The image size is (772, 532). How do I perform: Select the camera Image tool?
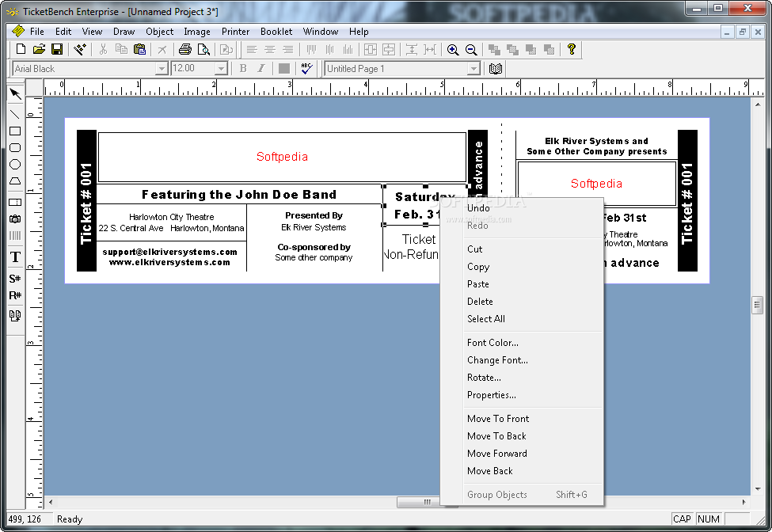(x=15, y=219)
